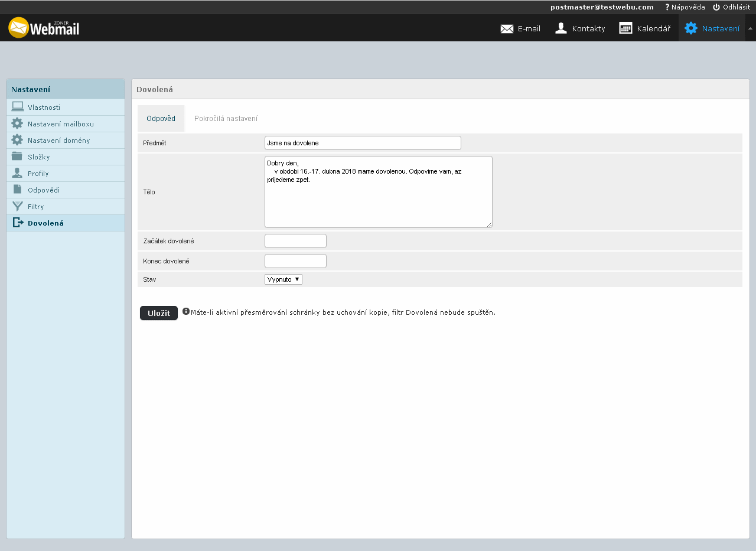The width and height of the screenshot is (756, 551).
Task: Click the Odhlásit logout link
Action: coord(731,7)
